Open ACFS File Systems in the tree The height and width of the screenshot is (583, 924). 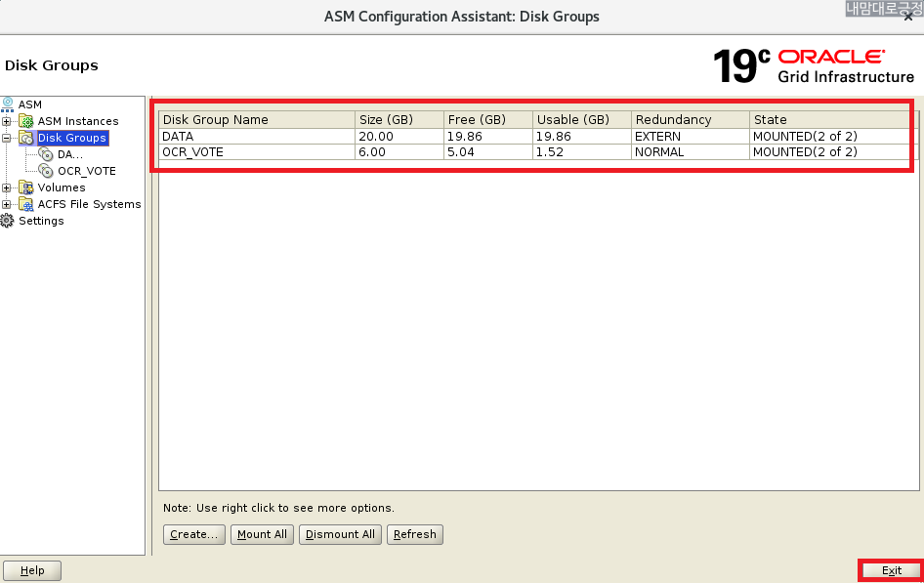click(89, 204)
